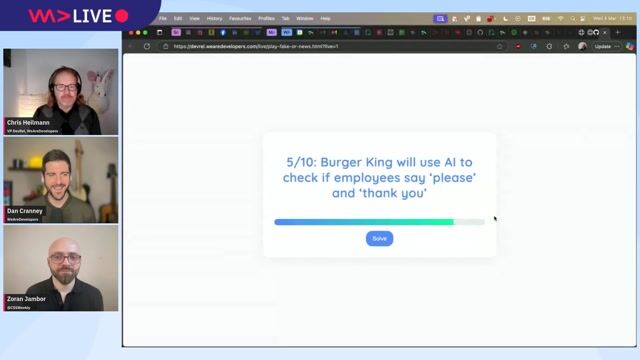The image size is (640, 360).
Task: Open the Edit menu
Action: pos(178,19)
